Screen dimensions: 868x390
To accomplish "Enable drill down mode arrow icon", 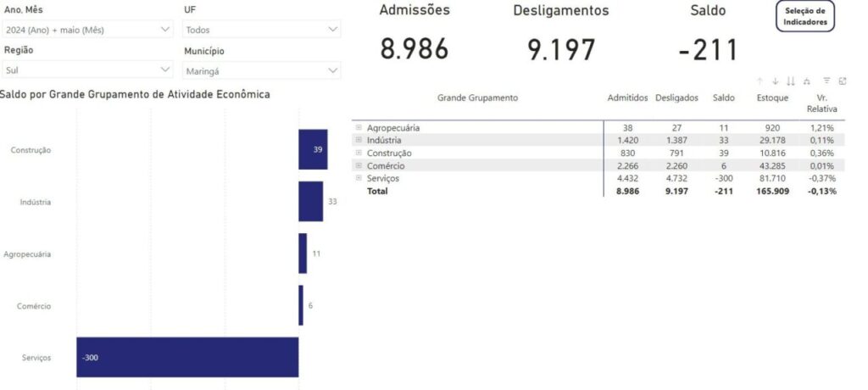I will [x=775, y=81].
